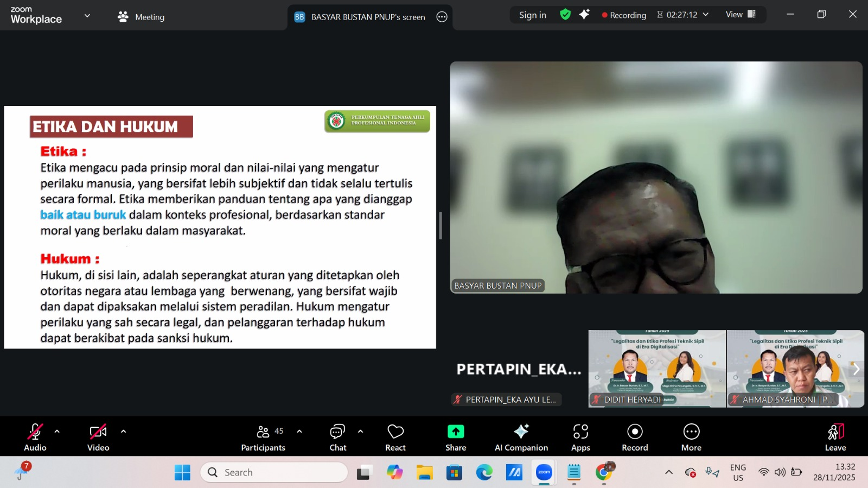The image size is (868, 488).
Task: Click the Sign in button
Action: click(532, 15)
